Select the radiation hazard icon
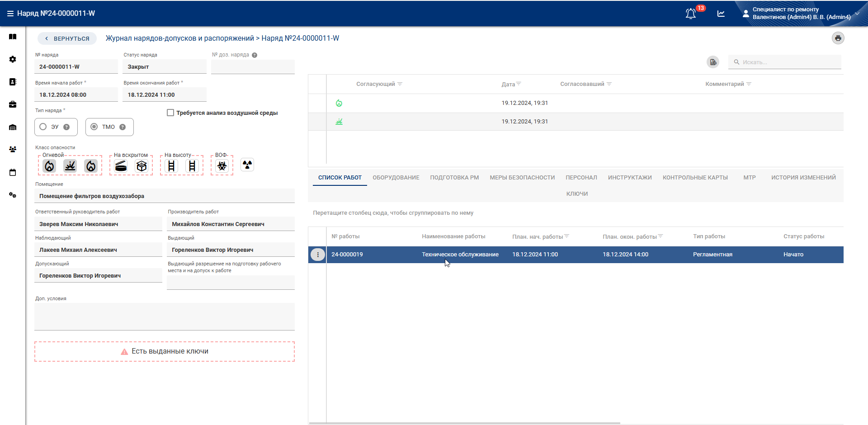The width and height of the screenshot is (868, 425). [x=247, y=165]
